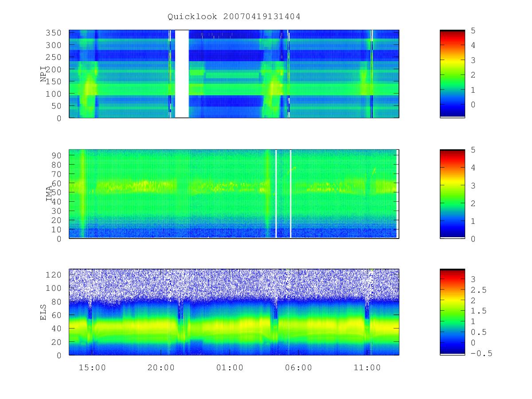Click the plot title Quicklook 20070419131404

pos(234,17)
